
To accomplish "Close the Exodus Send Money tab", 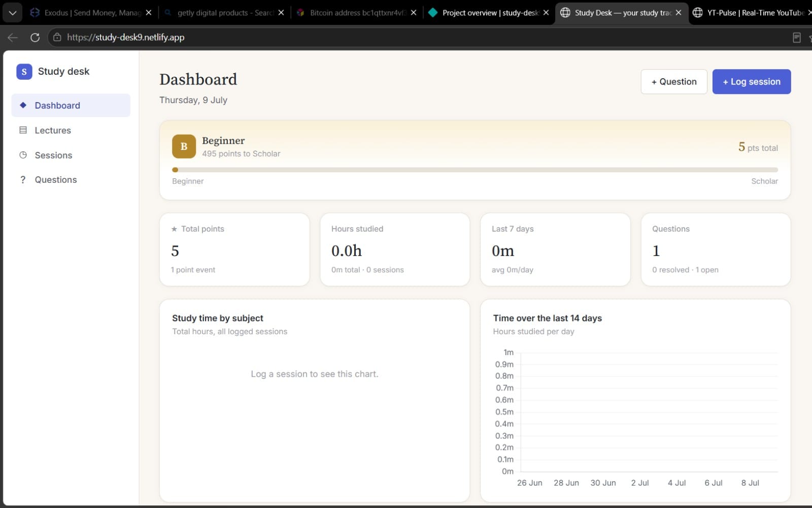I will (x=149, y=13).
